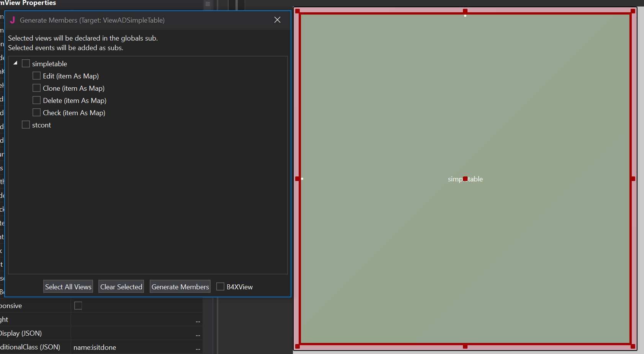
Task: Click the empty Display (JSON) value field
Action: click(133, 333)
